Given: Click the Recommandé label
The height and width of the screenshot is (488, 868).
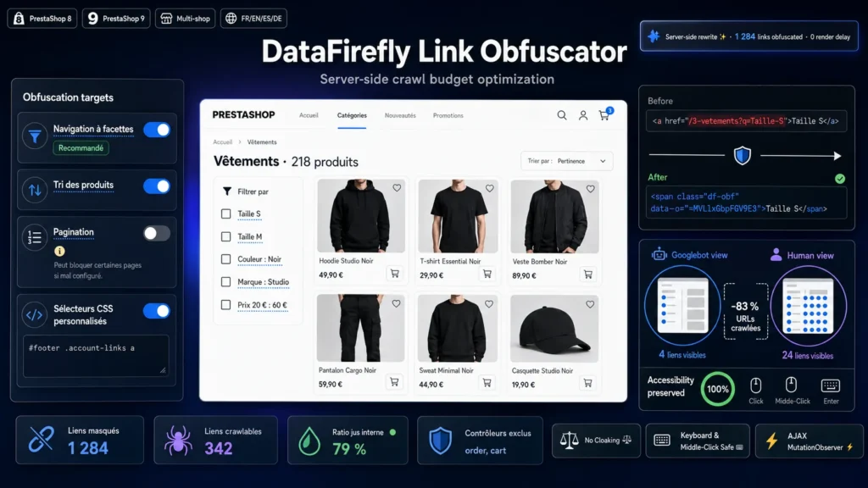Looking at the screenshot, I should [81, 148].
